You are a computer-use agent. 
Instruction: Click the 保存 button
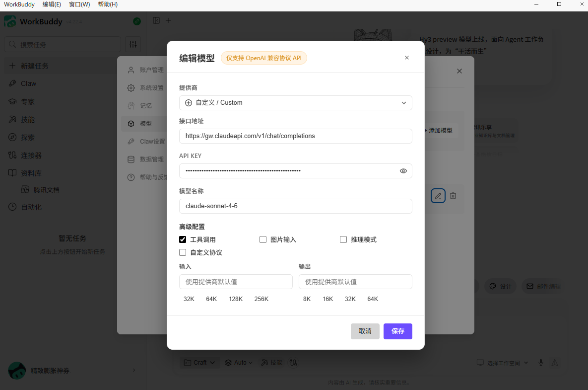click(x=397, y=331)
